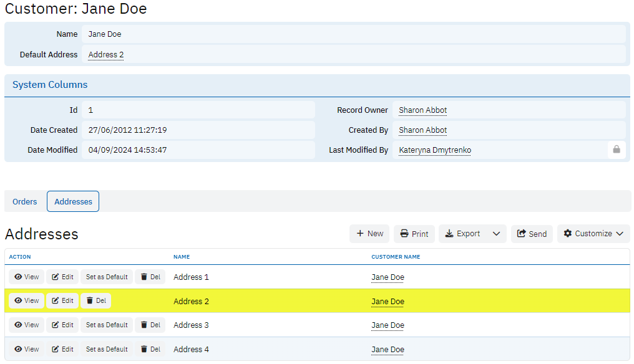Set Address 1 as default
Viewport: 634px width, 364px height.
coord(107,277)
